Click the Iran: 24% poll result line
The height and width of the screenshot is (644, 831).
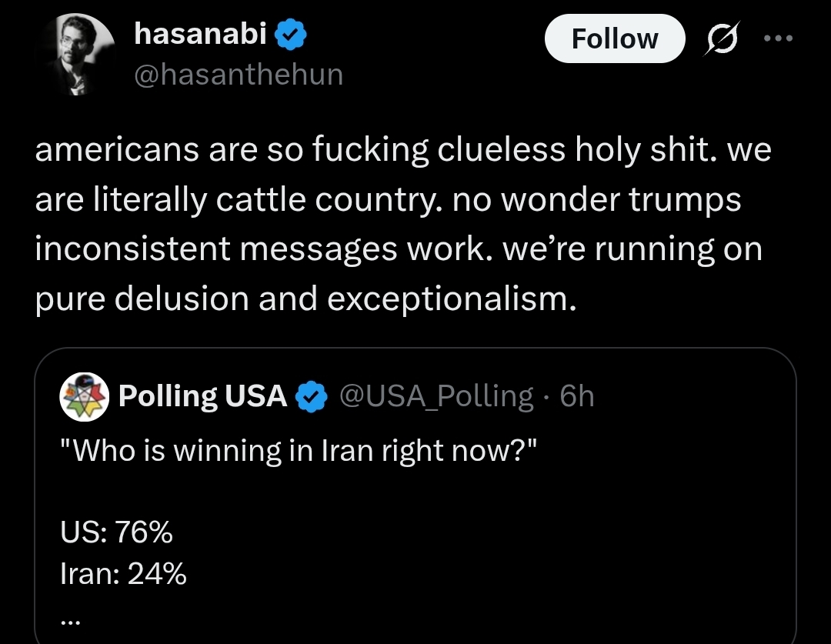123,573
